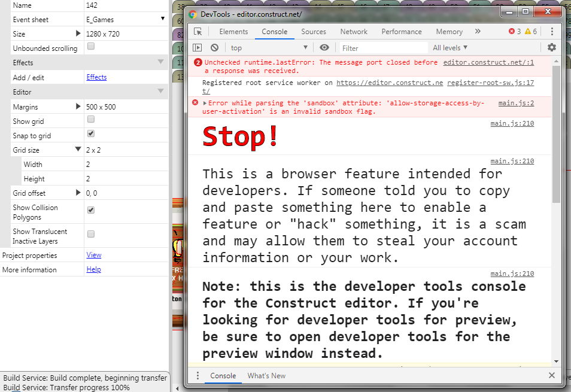Toggle the console sidebar panel icon
The image size is (571, 392).
(x=197, y=48)
